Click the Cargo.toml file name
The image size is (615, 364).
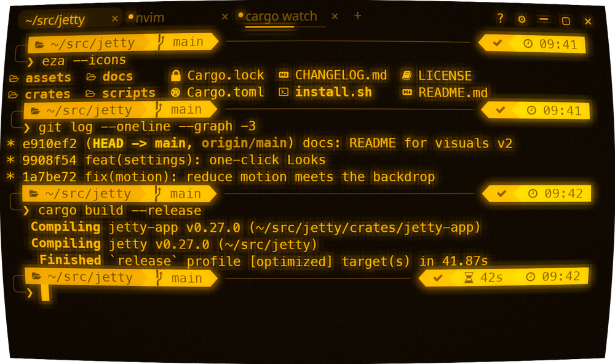coord(225,92)
